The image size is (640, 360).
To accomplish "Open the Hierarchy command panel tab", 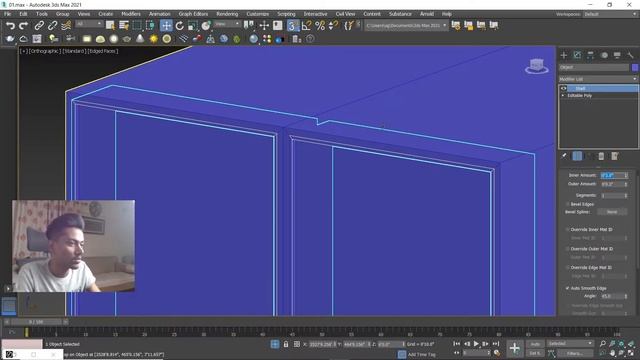I will point(591,55).
